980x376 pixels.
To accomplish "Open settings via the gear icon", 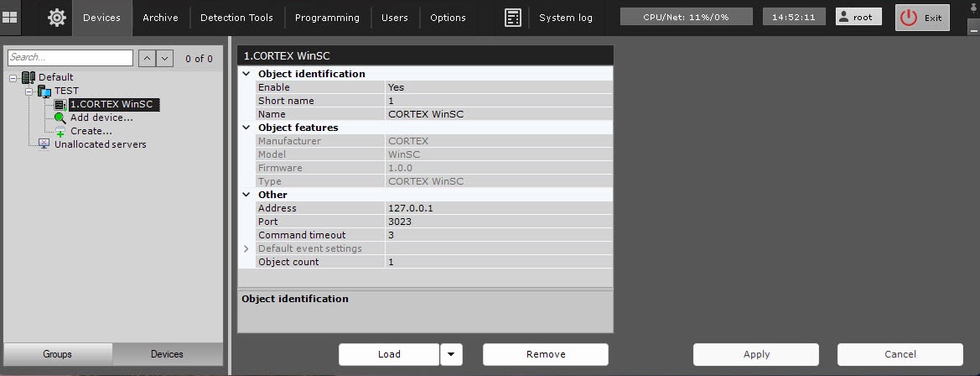I will 57,18.
